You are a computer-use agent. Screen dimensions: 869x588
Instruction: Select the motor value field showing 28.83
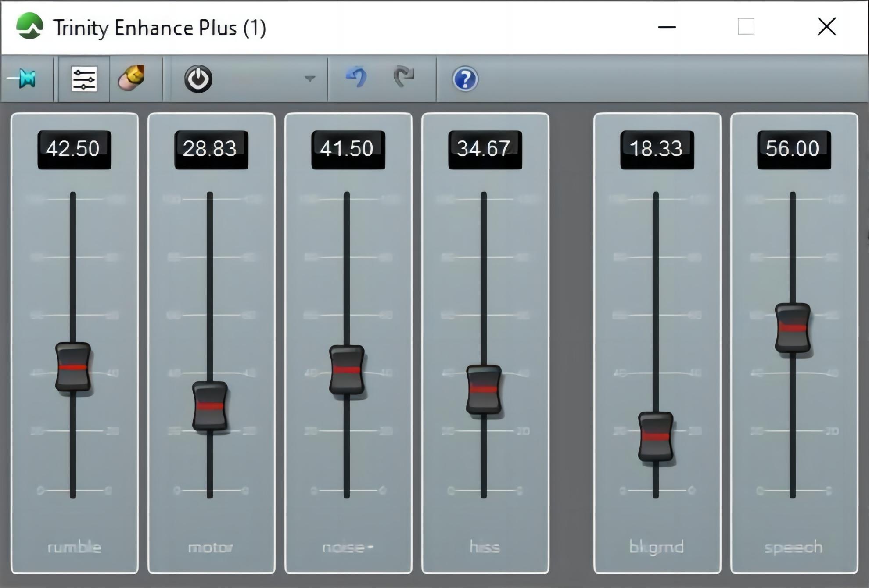coord(211,149)
